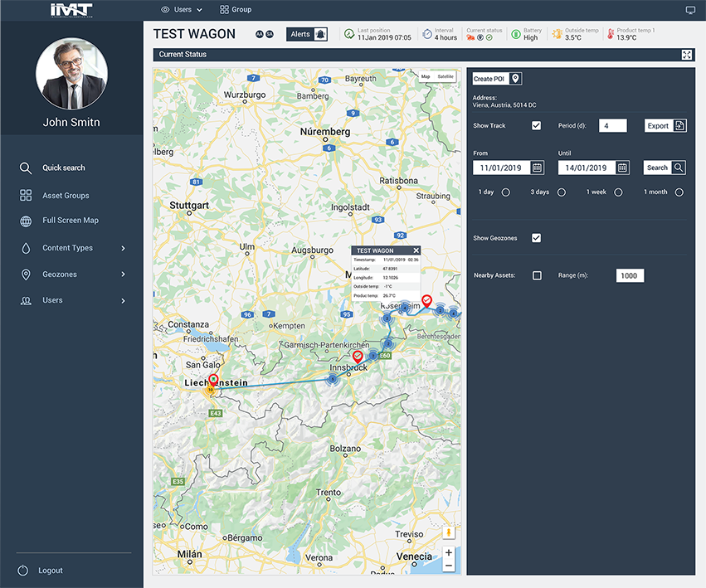The height and width of the screenshot is (588, 706).
Task: Click the Period (d) input field
Action: click(613, 125)
